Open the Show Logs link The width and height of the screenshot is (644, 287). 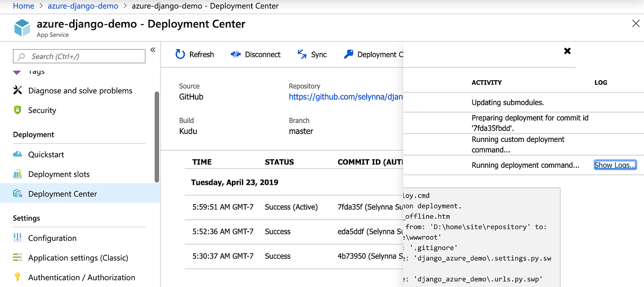pos(615,164)
